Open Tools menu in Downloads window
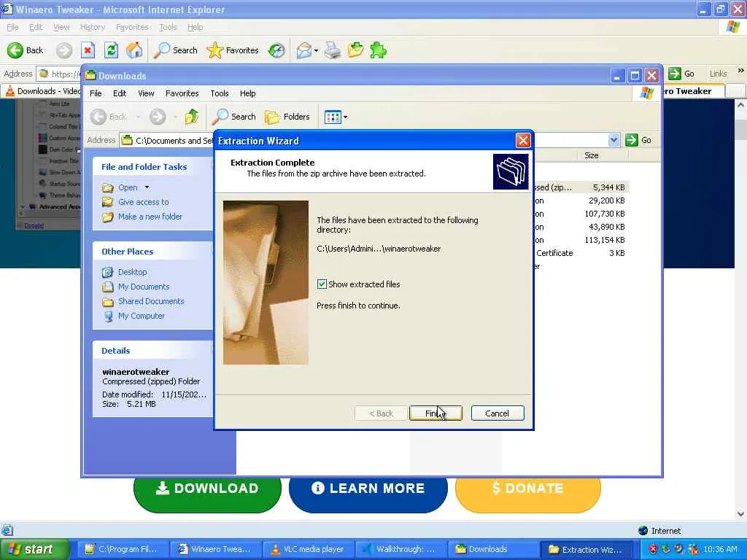Screen dimensions: 747x560 point(219,93)
